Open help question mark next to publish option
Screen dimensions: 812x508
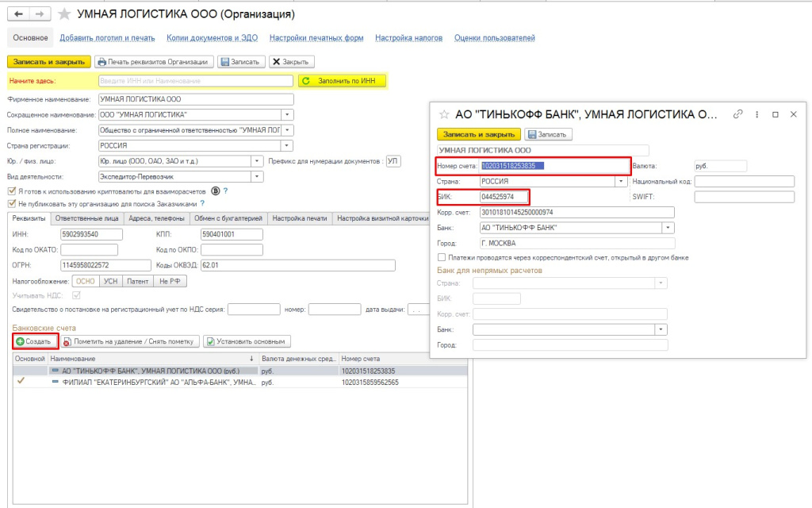tap(202, 204)
